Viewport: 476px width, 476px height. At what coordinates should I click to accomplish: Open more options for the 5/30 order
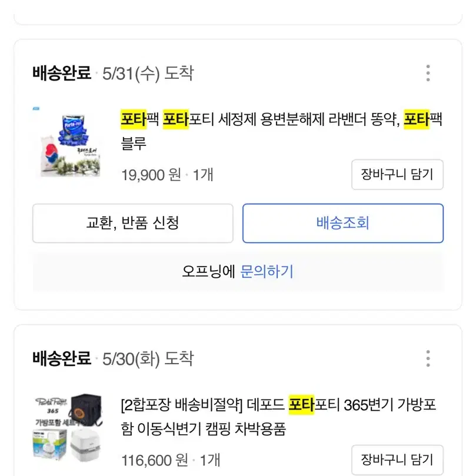point(428,358)
